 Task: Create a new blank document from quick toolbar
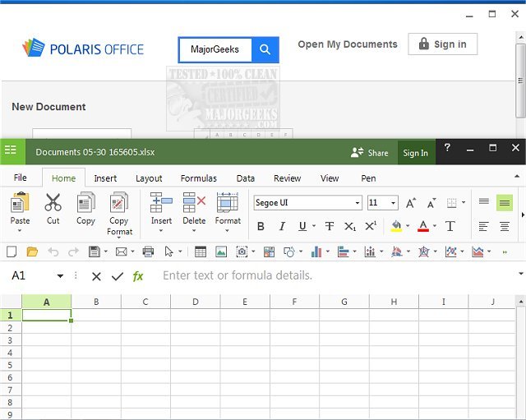pyautogui.click(x=12, y=252)
